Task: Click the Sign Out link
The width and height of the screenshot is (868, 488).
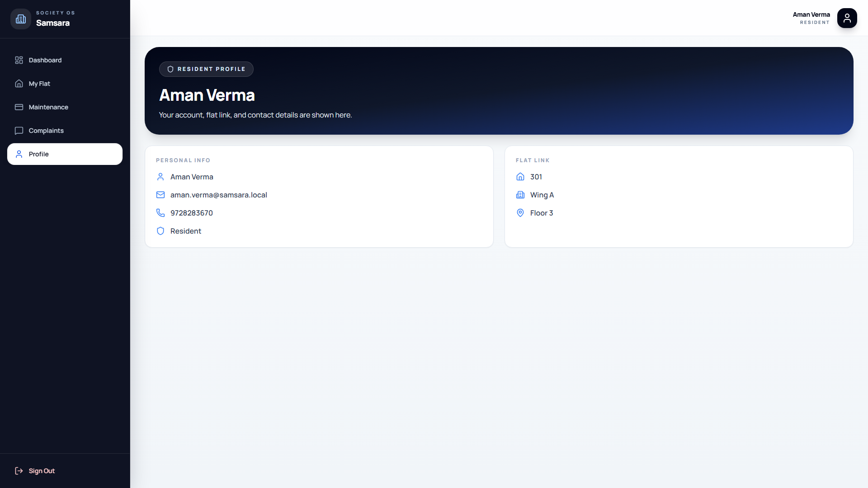Action: click(41, 470)
